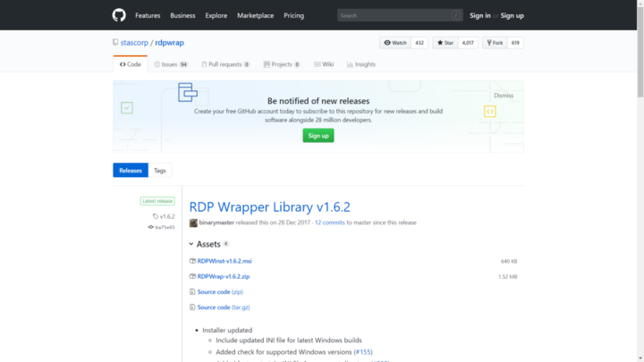Image resolution: width=644 pixels, height=362 pixels.
Task: Select the Releases tab button
Action: [131, 171]
